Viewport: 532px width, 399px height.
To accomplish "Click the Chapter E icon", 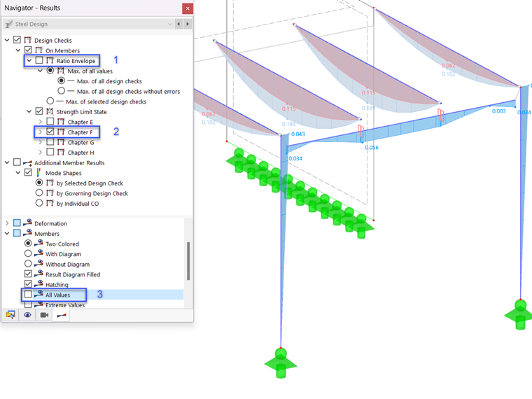I will coord(61,122).
